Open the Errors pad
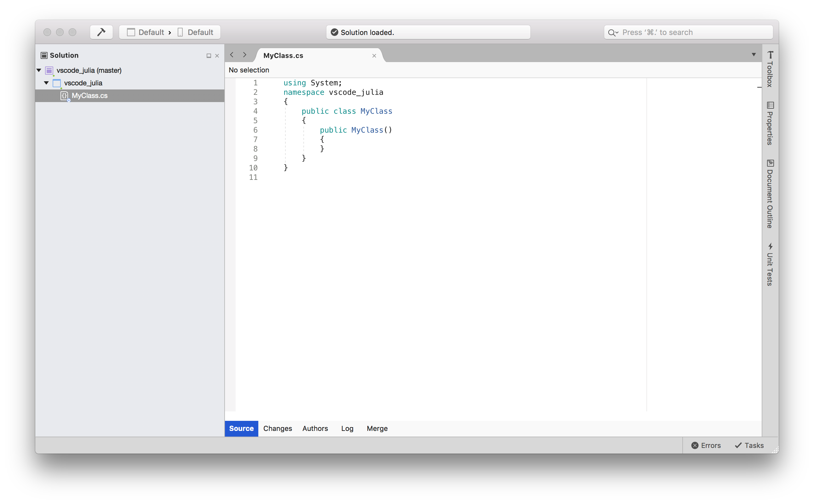Image resolution: width=814 pixels, height=504 pixels. [706, 445]
